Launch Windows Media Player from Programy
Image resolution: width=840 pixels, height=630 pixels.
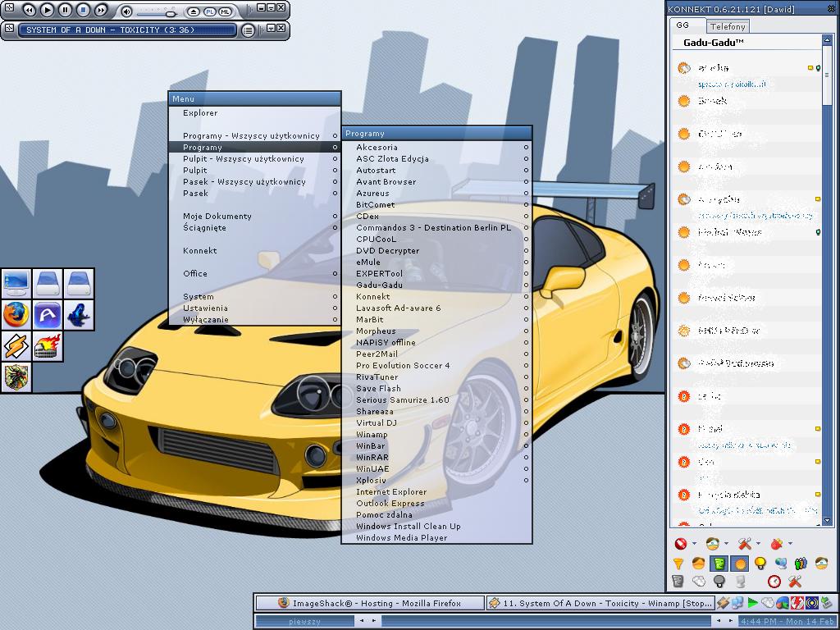436,538
